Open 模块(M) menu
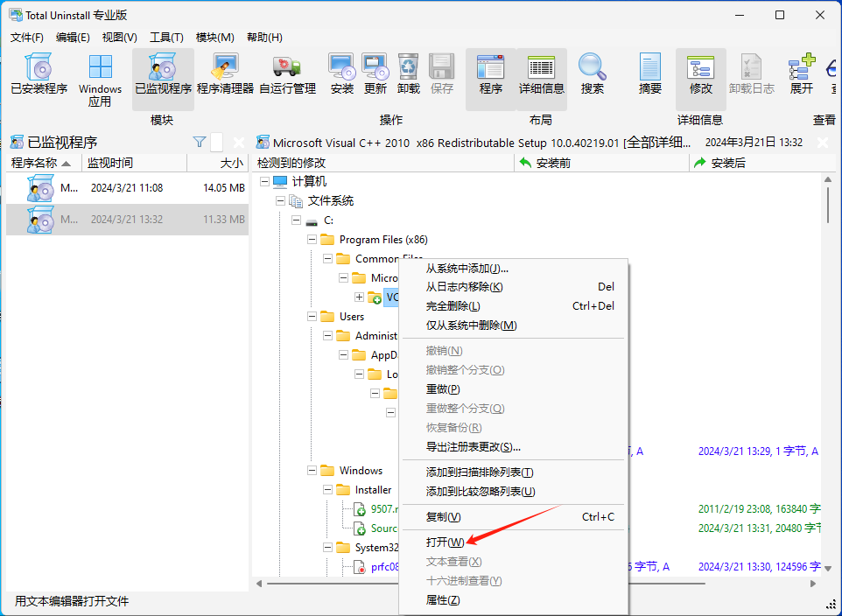Screen dimensions: 842x616 [214, 37]
